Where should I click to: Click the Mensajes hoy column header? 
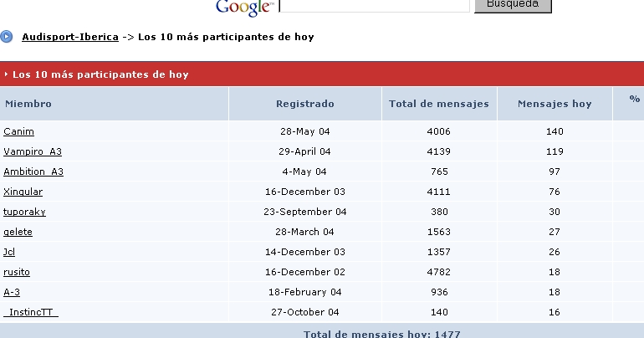point(555,104)
